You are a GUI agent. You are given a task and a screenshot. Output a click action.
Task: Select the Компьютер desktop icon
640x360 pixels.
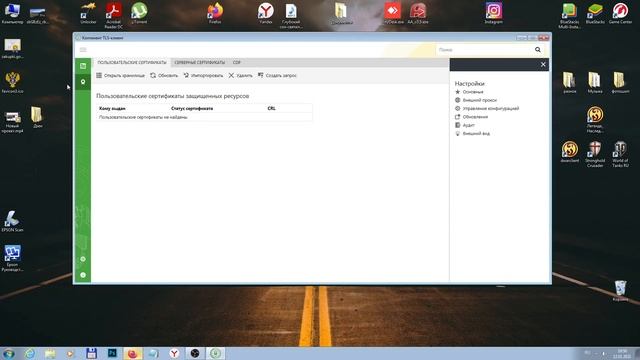(12, 13)
